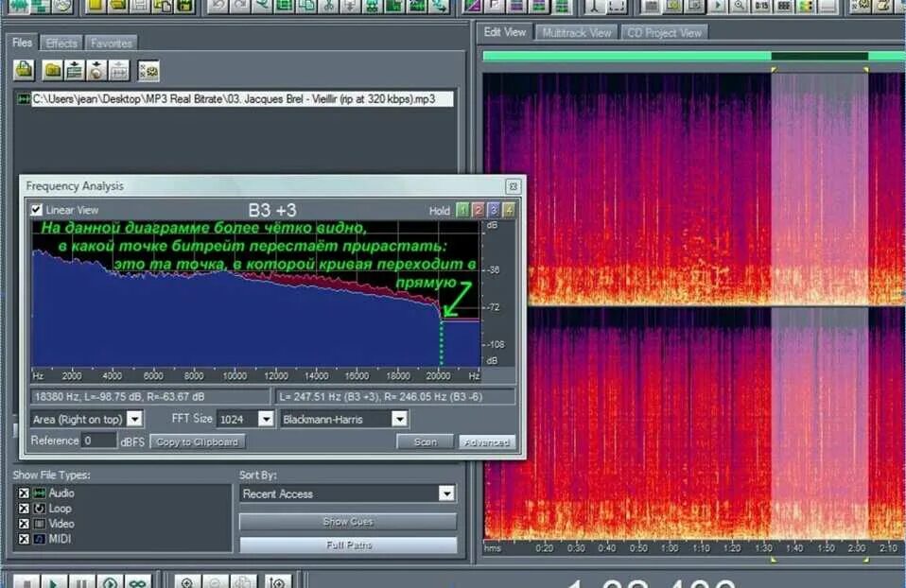Click the selection end marker above the spectrogram
Image resolution: width=906 pixels, height=588 pixels.
pos(866,70)
